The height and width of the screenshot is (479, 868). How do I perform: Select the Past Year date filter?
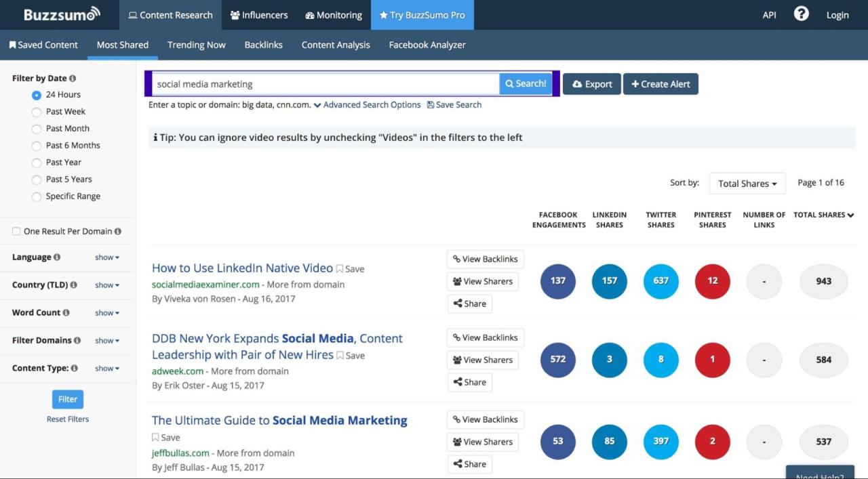[x=37, y=163]
